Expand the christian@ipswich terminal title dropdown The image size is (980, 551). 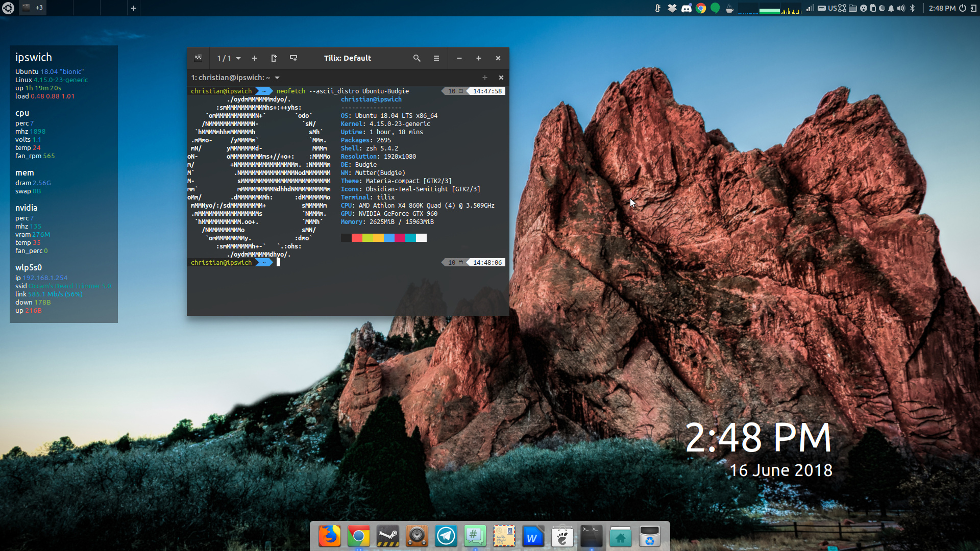pyautogui.click(x=277, y=78)
